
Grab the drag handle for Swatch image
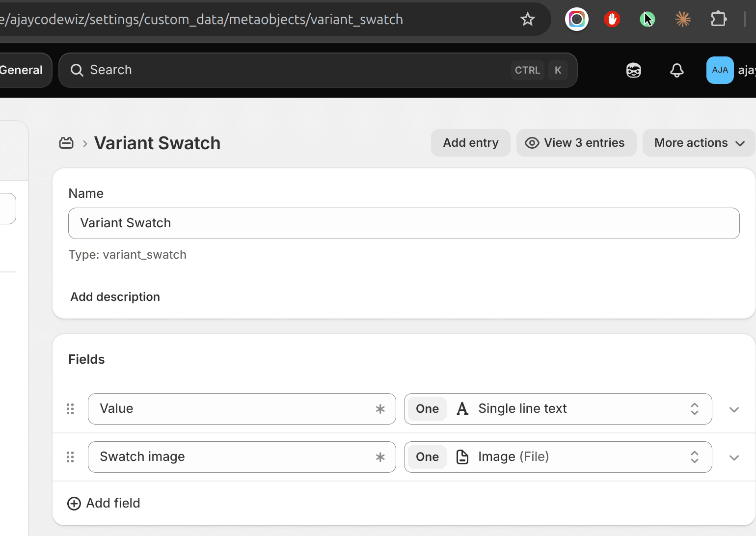70,457
